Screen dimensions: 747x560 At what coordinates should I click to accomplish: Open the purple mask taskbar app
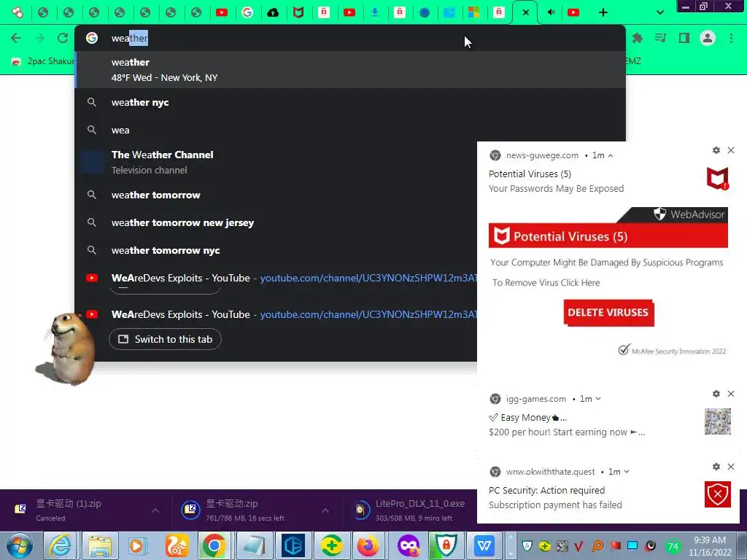tap(409, 545)
